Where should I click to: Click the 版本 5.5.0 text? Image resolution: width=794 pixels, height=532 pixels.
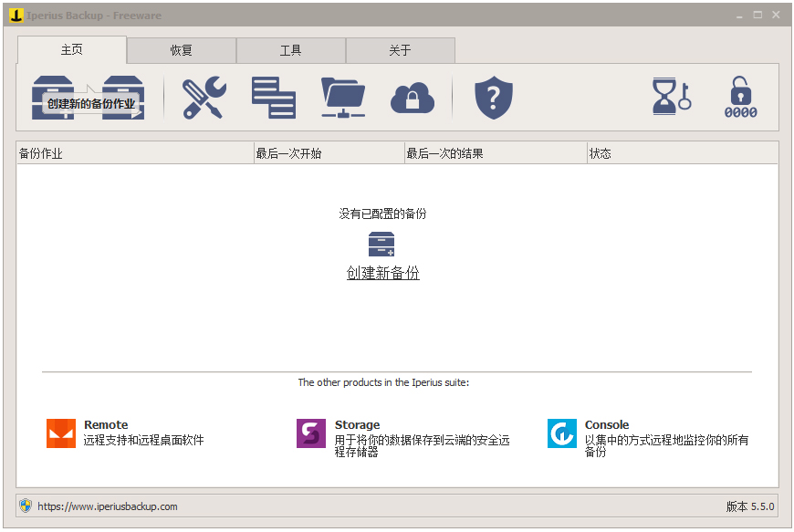(x=750, y=506)
